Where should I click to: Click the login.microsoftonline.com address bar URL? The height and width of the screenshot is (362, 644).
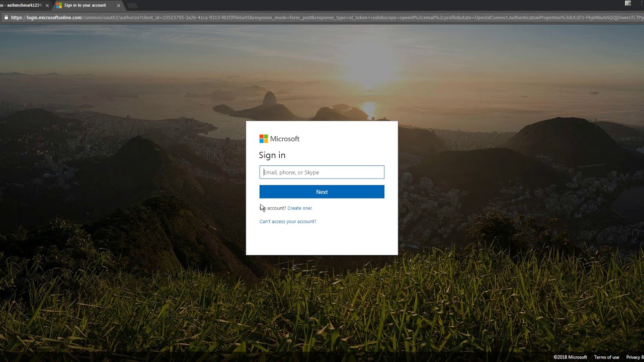pyautogui.click(x=327, y=18)
